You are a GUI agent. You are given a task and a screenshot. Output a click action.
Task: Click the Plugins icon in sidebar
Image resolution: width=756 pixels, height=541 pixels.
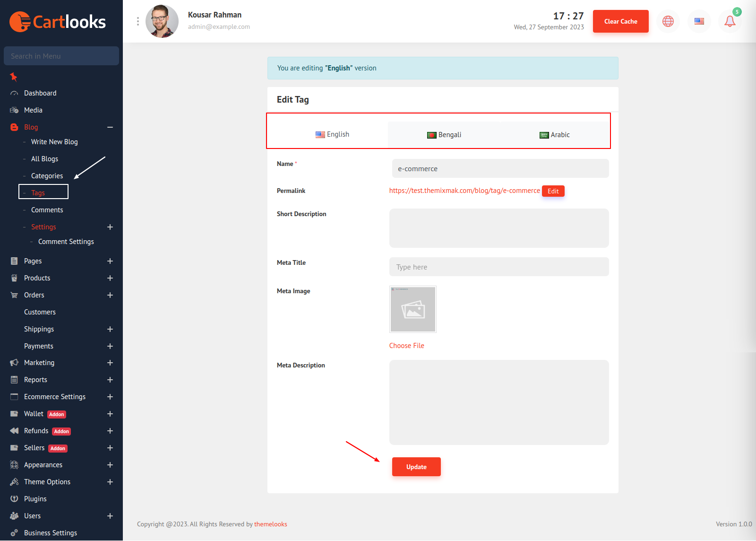pos(14,499)
